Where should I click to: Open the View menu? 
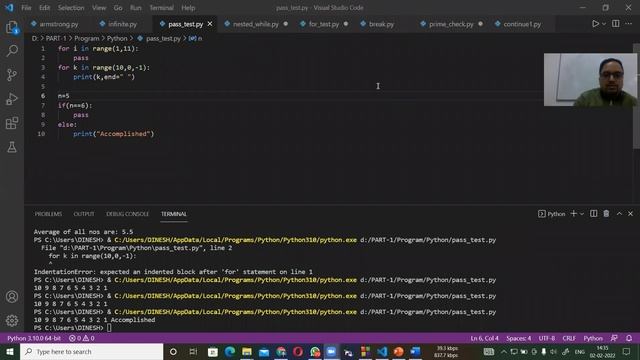coord(99,8)
